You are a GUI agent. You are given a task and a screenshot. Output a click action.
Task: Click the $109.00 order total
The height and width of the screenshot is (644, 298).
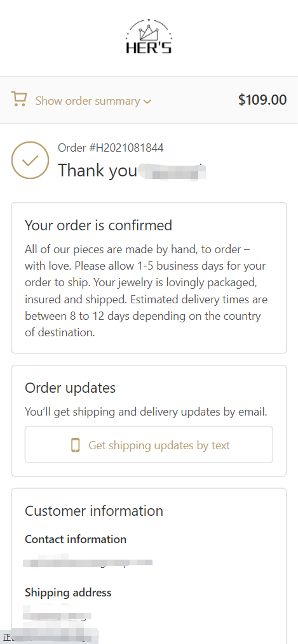(262, 100)
